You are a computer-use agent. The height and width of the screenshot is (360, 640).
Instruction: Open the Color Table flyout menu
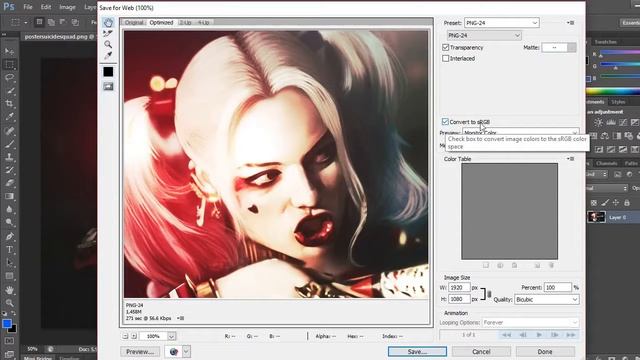click(x=571, y=159)
